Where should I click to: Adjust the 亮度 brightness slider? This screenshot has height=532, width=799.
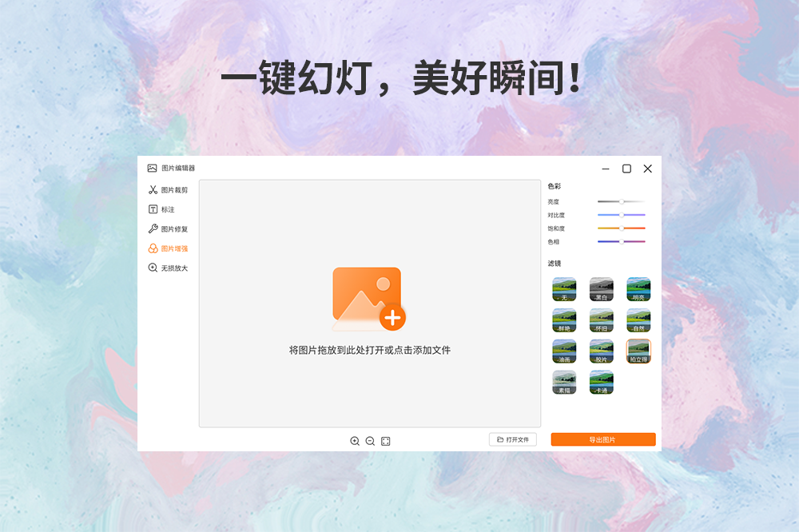tap(621, 200)
